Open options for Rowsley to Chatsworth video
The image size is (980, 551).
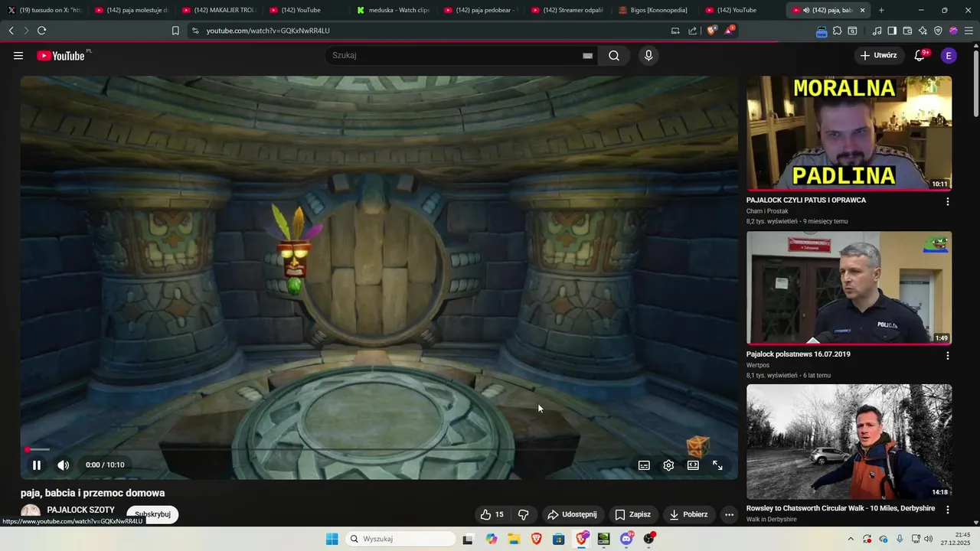947,509
